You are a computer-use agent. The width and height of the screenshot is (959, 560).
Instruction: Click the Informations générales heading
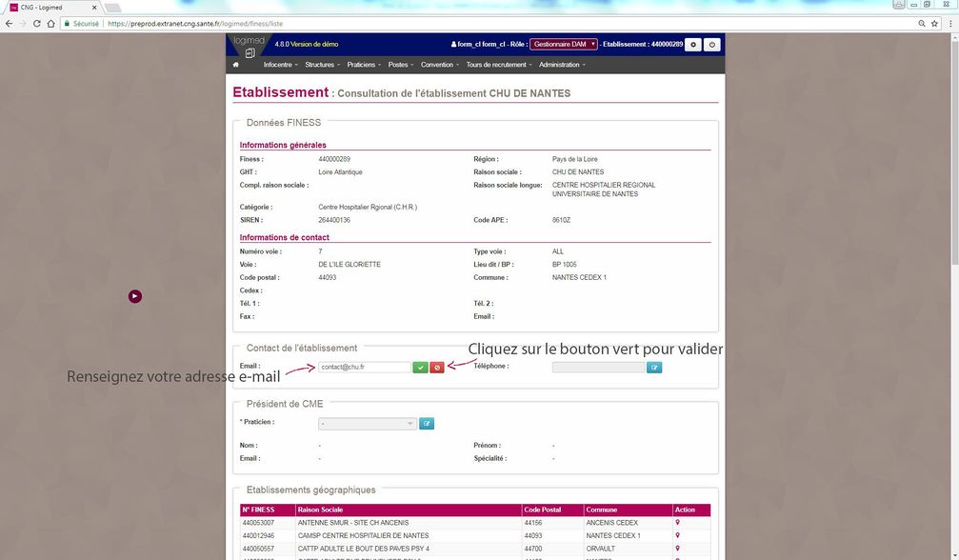(x=283, y=145)
